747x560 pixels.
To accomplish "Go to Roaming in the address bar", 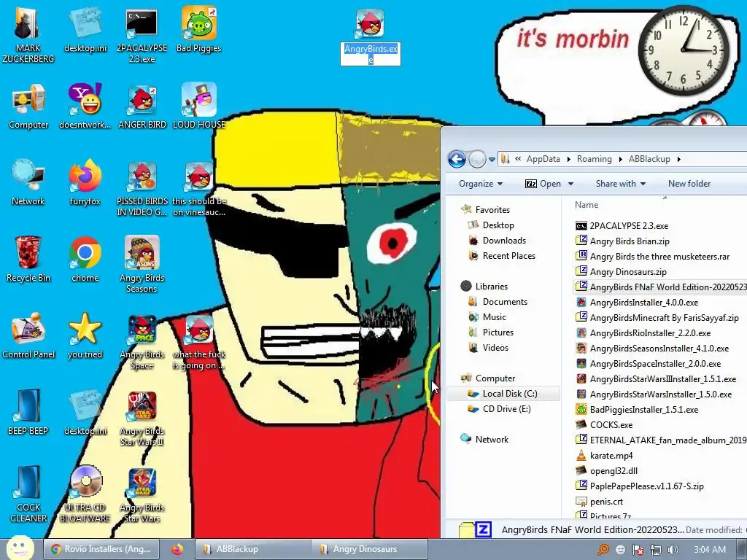I will pos(594,159).
